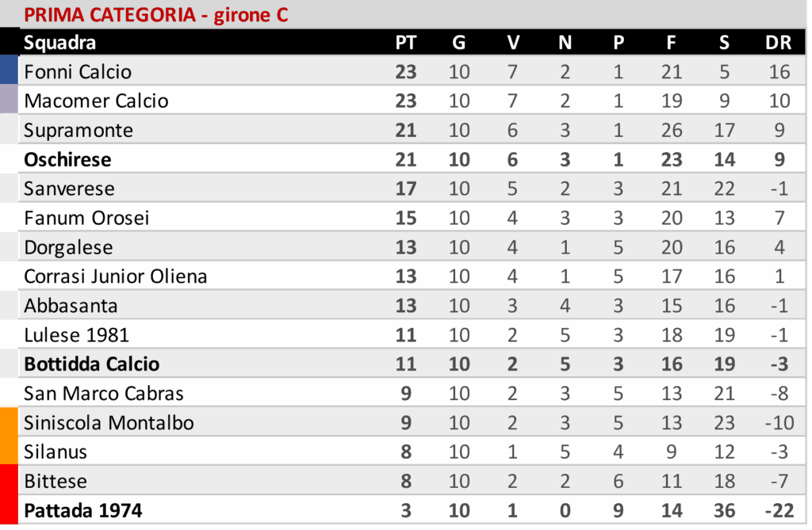
Task: Click Supramonte's 26 goals scored cell
Action: pyautogui.click(x=671, y=131)
